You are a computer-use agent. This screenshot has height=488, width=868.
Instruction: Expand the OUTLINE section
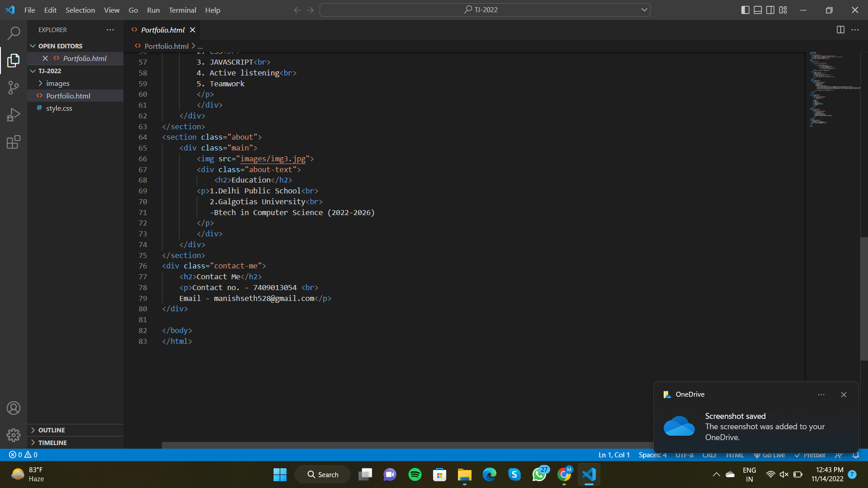[x=52, y=430]
